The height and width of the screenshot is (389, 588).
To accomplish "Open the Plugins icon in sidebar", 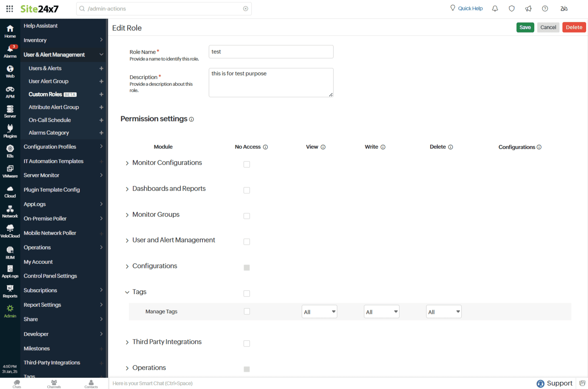I will (x=10, y=131).
